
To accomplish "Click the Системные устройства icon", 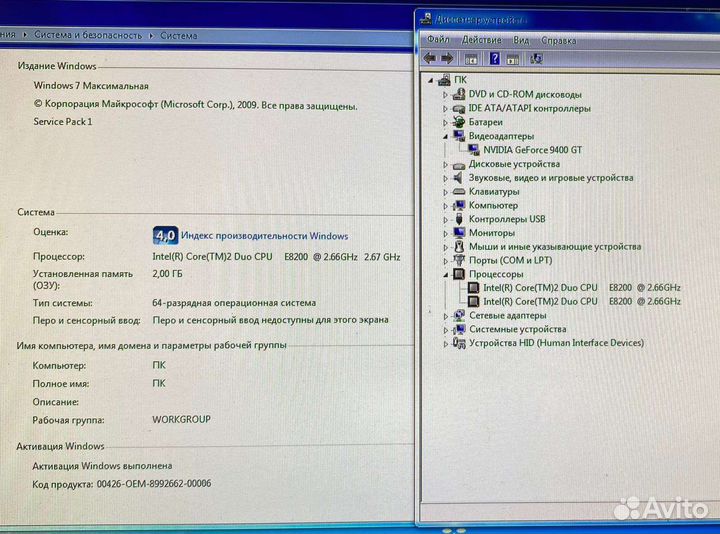I will click(x=459, y=329).
